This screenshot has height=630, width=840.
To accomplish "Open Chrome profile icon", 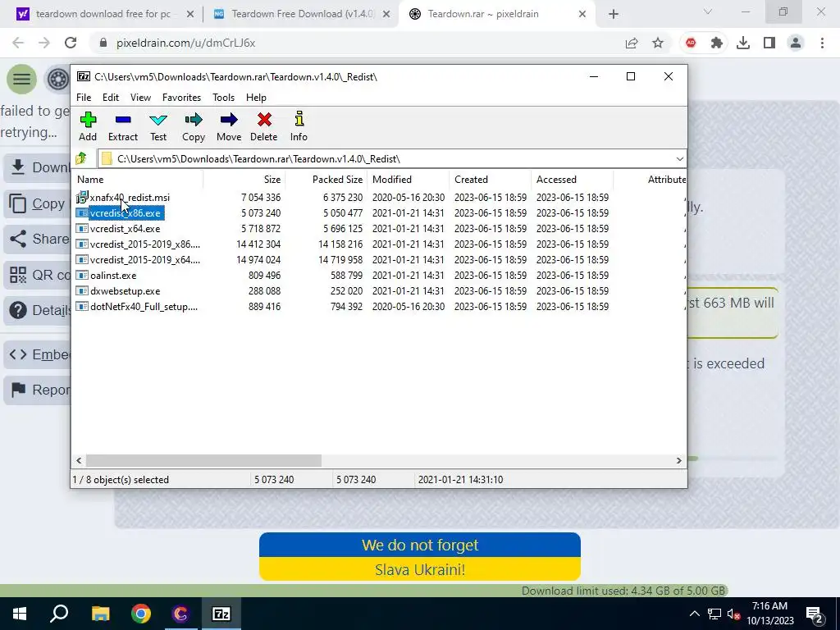I will (x=796, y=43).
